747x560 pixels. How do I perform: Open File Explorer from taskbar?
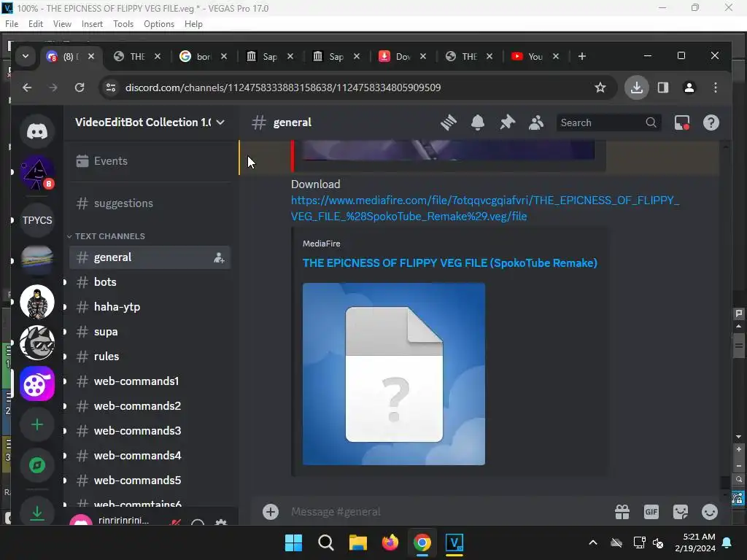pyautogui.click(x=357, y=542)
